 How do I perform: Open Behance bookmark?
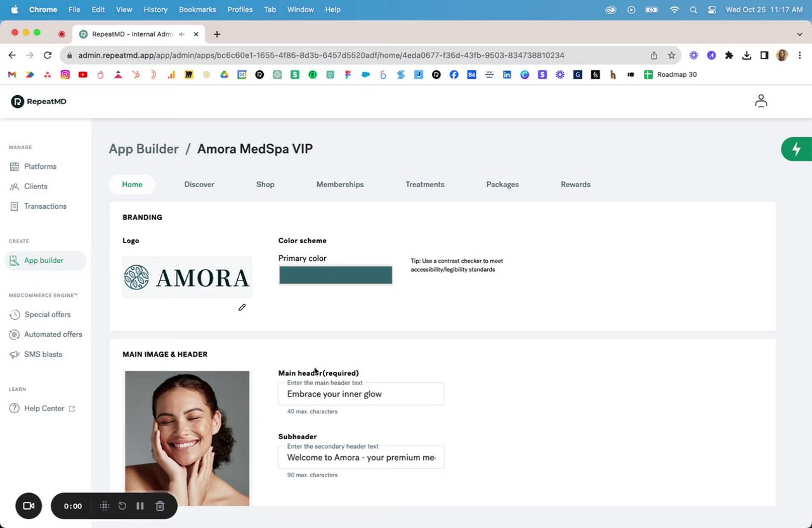tap(471, 74)
